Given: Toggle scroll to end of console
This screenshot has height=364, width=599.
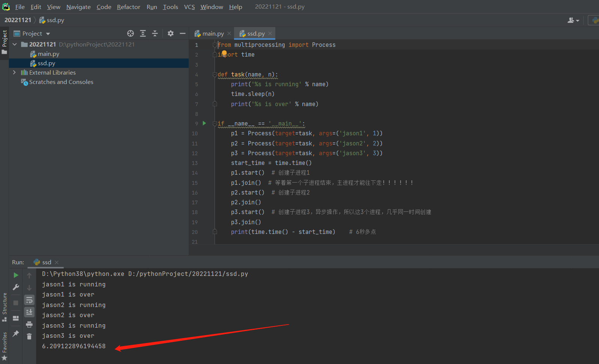Looking at the screenshot, I should [29, 312].
